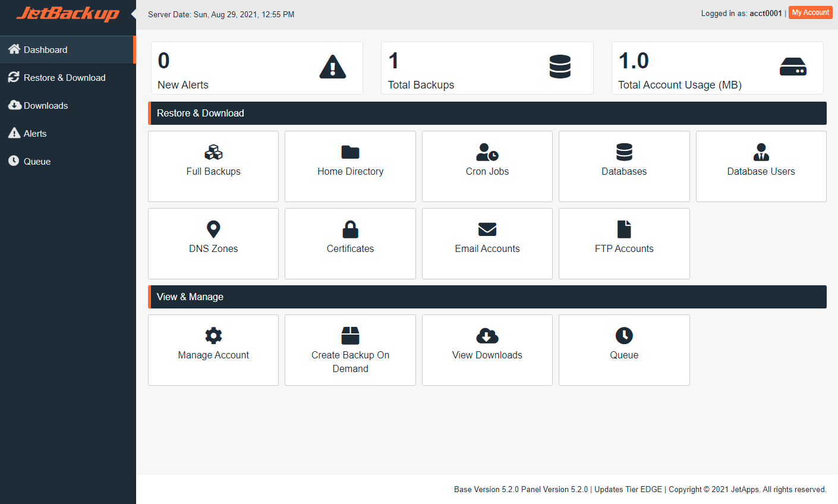Screen dimensions: 838x504
Task: Click the Create Backup On Demand box icon
Action: (350, 336)
